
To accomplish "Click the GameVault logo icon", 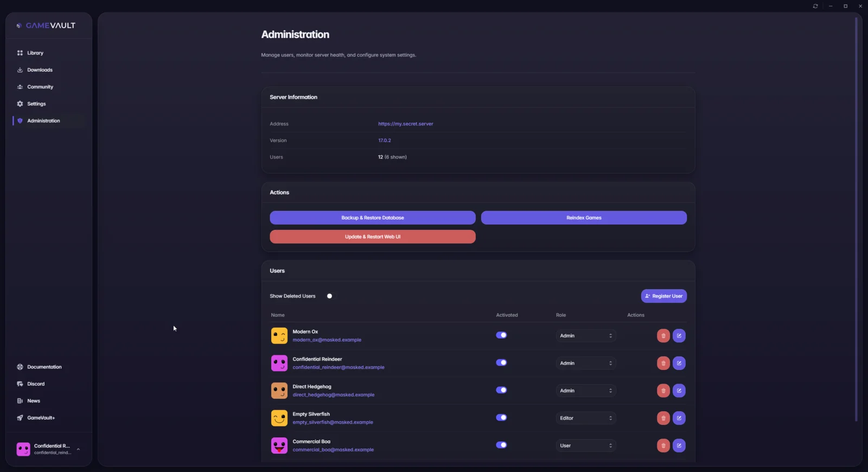I will [x=19, y=25].
